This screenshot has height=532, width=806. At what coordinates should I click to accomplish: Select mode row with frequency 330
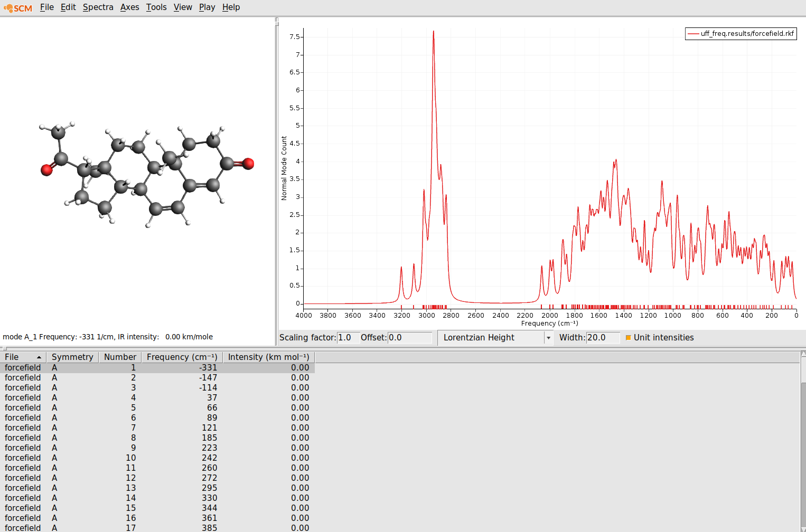pyautogui.click(x=157, y=498)
